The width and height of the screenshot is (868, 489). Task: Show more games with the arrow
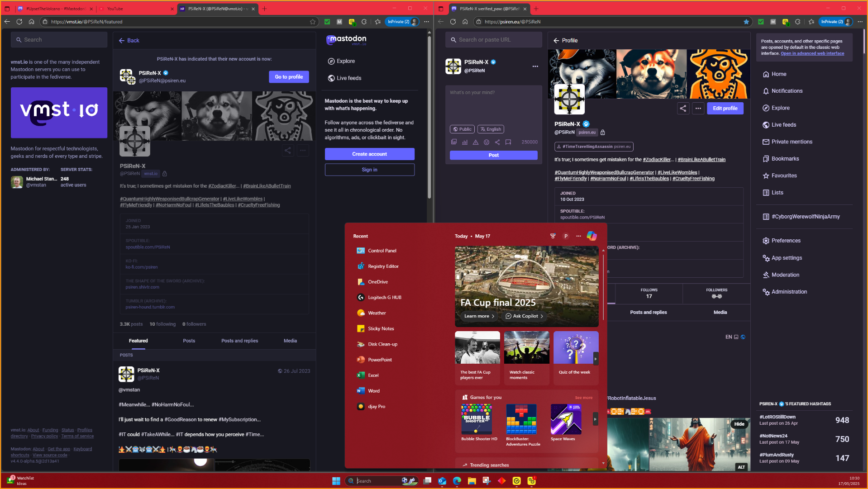595,419
